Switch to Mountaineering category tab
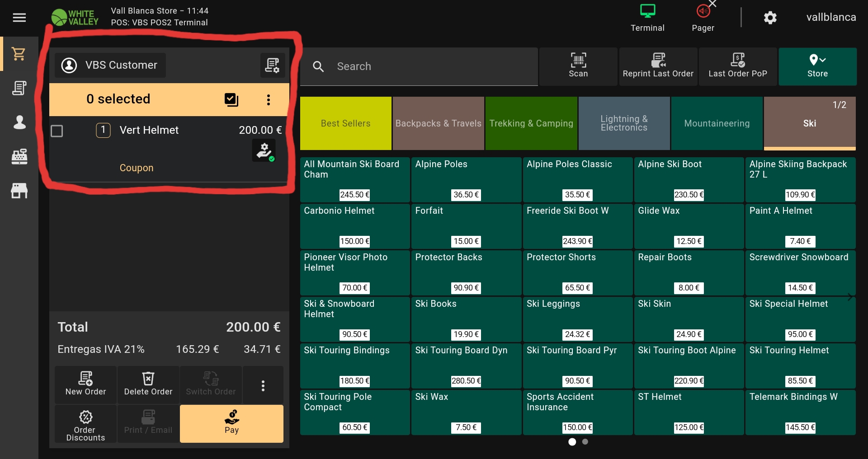Viewport: 868px width, 459px height. pos(717,123)
